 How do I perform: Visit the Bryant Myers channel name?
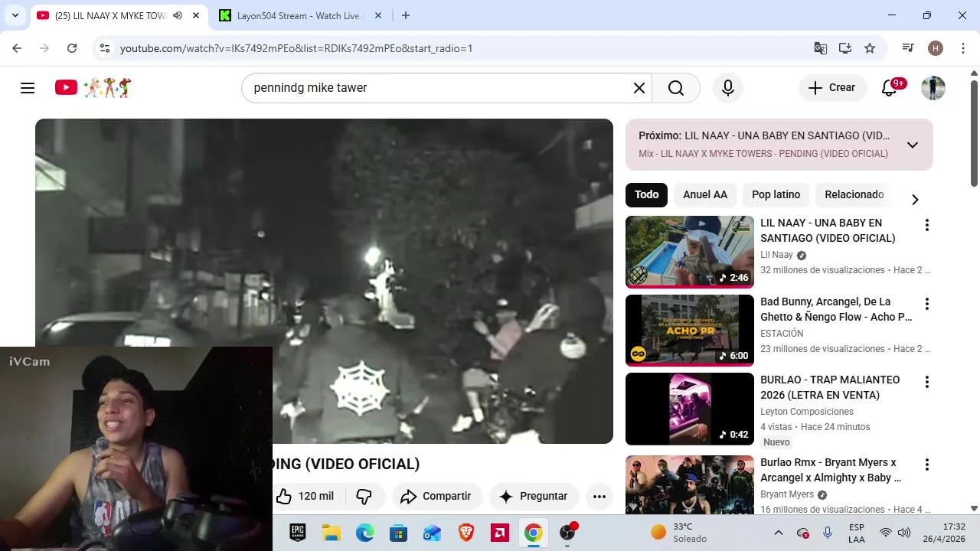(x=787, y=494)
